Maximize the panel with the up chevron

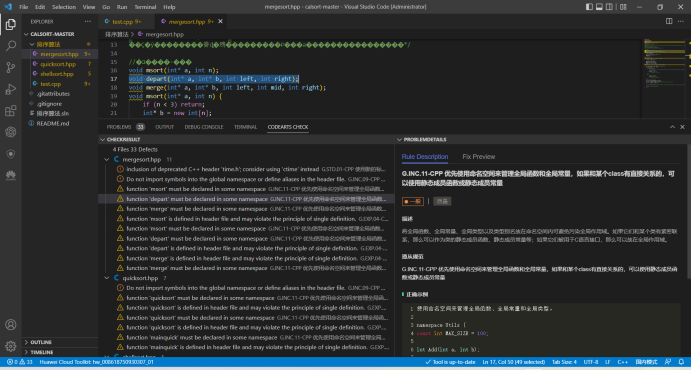tap(672, 127)
